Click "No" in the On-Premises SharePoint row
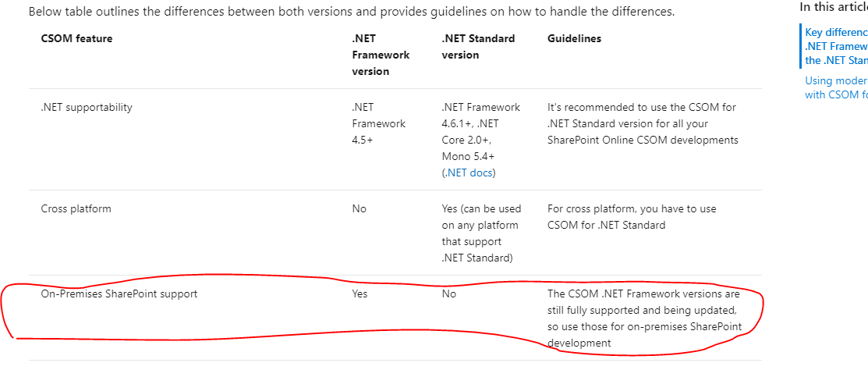The width and height of the screenshot is (868, 370). coord(449,294)
